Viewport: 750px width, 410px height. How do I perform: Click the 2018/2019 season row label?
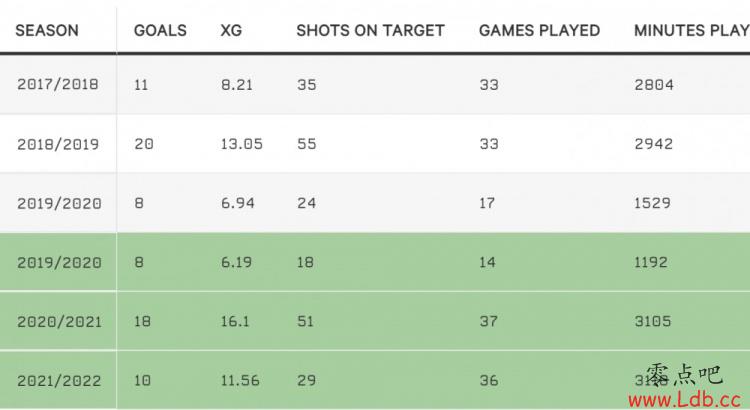coord(58,144)
